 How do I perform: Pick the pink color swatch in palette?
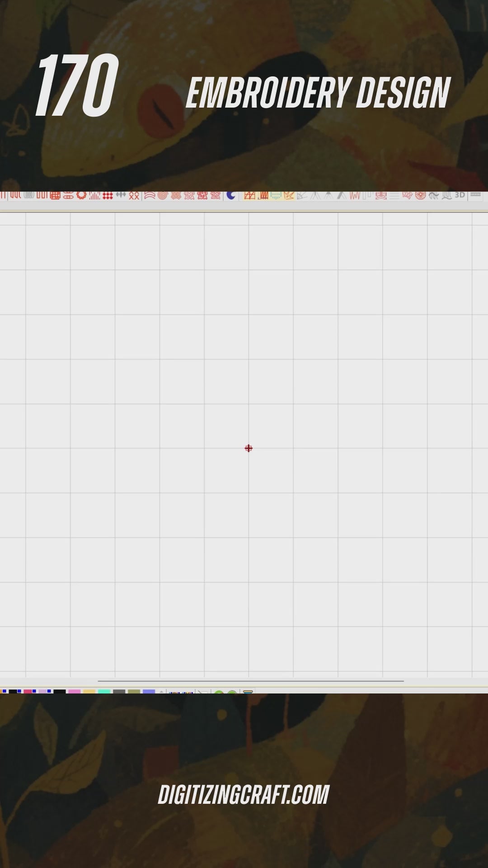coord(75,691)
